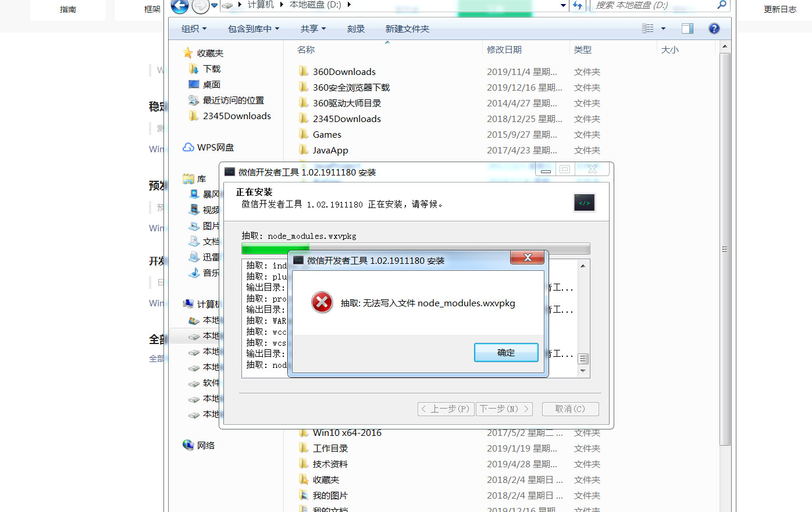The image size is (812, 512).
Task: Click 更新日志 in background page
Action: pos(779,9)
